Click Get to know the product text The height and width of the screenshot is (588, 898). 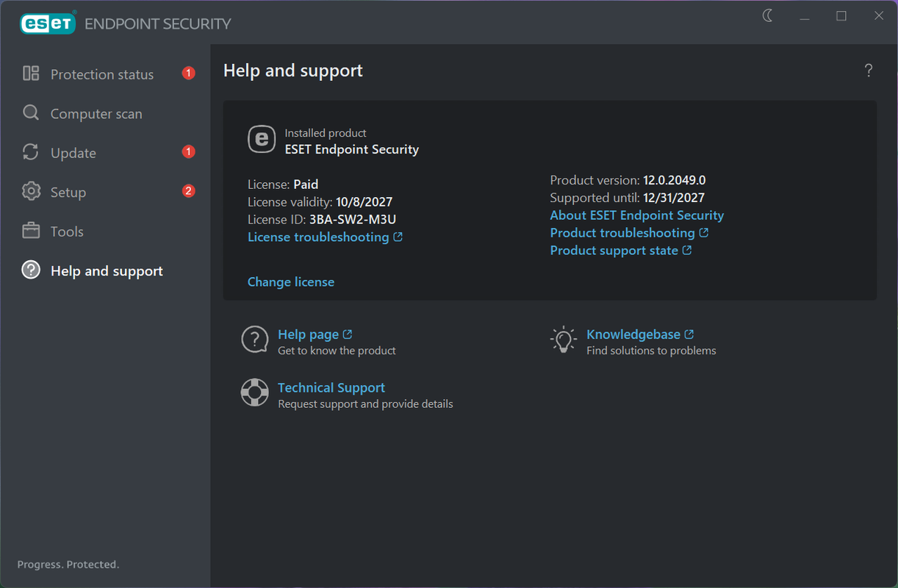point(337,351)
